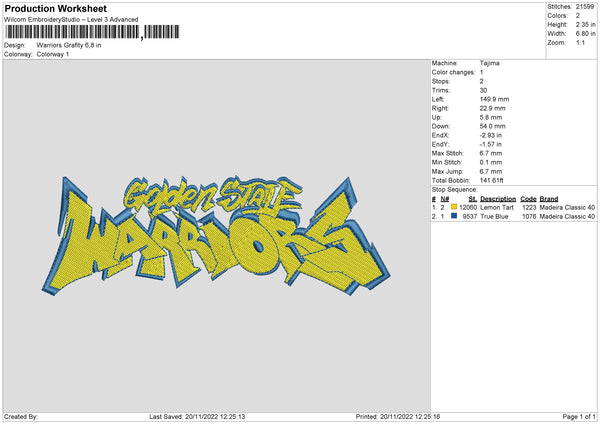Select the EndX value -2.93 in
Screen dimensions: 600x424
point(491,135)
